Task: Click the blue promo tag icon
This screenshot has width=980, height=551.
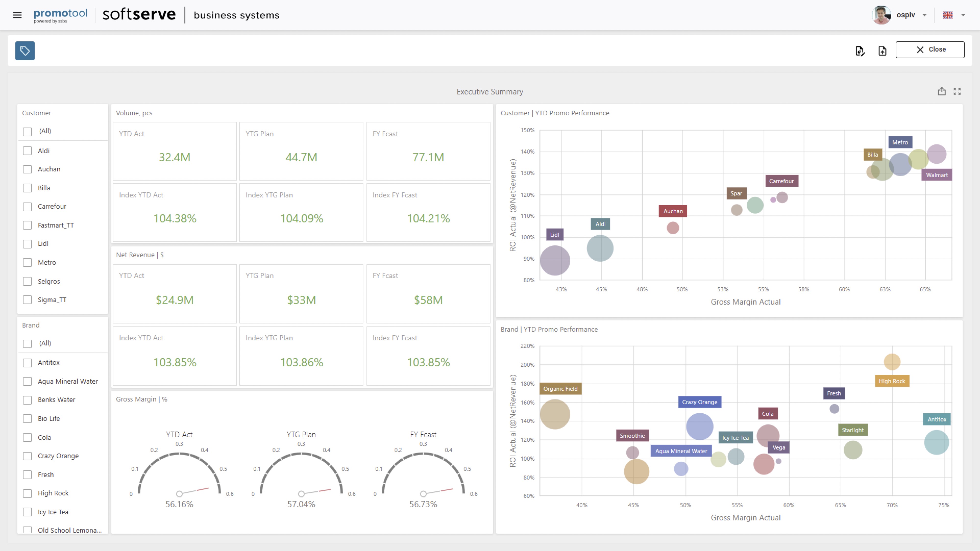Action: (x=25, y=51)
